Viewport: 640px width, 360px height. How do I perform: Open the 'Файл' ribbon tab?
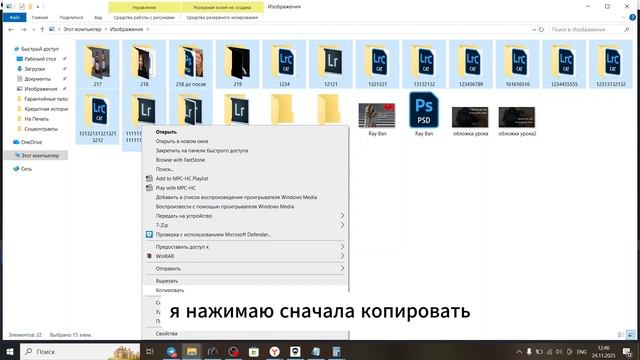[x=15, y=18]
